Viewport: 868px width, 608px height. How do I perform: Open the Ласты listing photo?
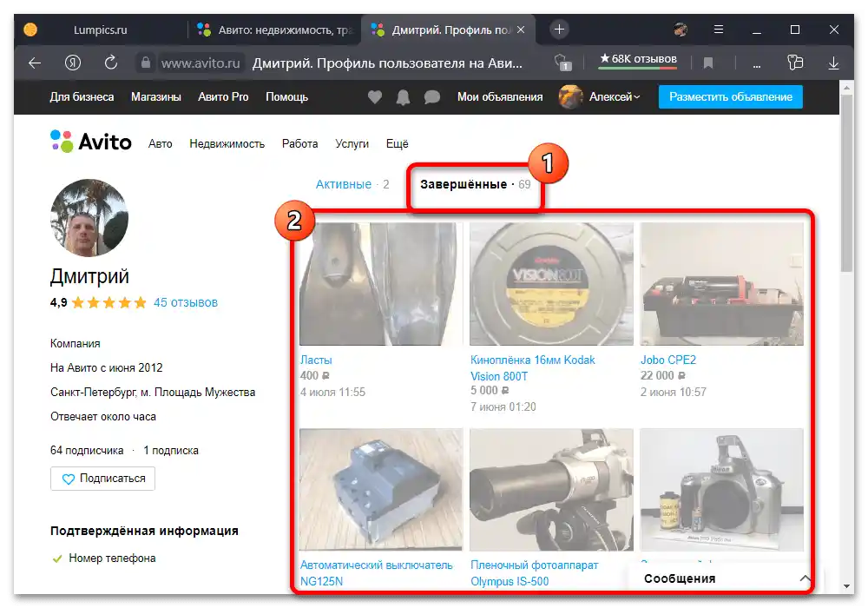tap(381, 284)
